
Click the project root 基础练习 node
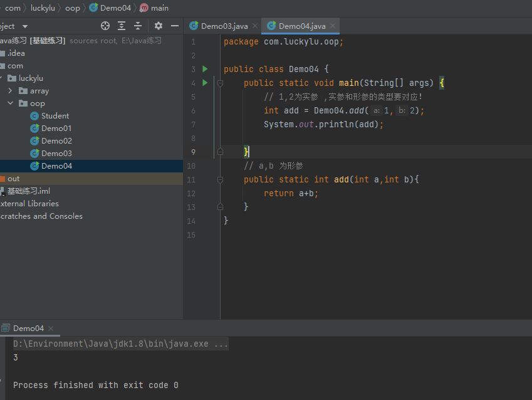(48, 41)
